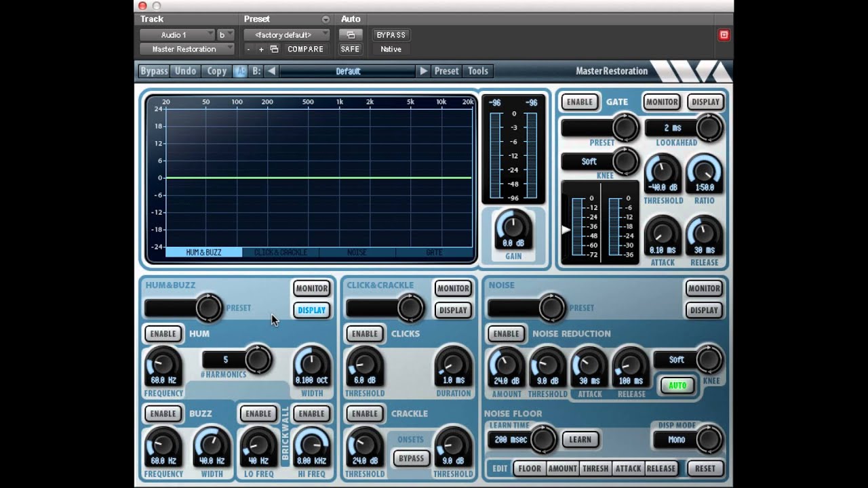Viewport: 868px width, 488px height.
Task: Click the Gate LOOKAHEAD 2 ms value field
Action: (x=672, y=127)
